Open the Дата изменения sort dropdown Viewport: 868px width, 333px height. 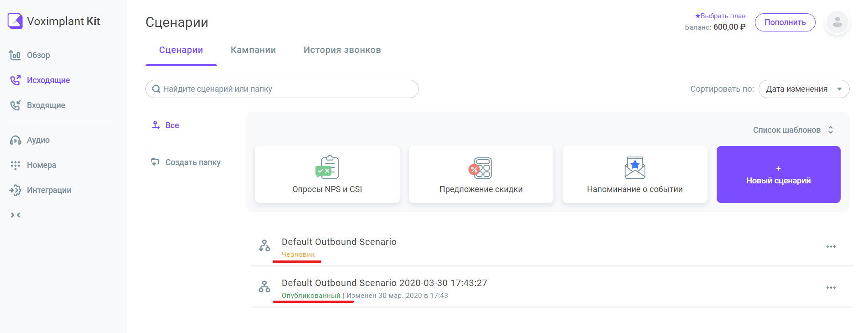click(x=804, y=89)
